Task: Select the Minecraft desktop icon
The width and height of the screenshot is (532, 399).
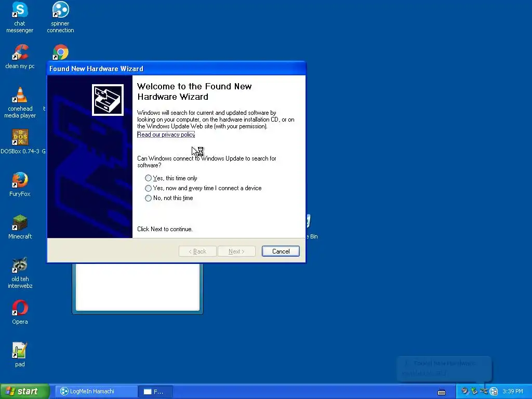Action: coord(20,227)
